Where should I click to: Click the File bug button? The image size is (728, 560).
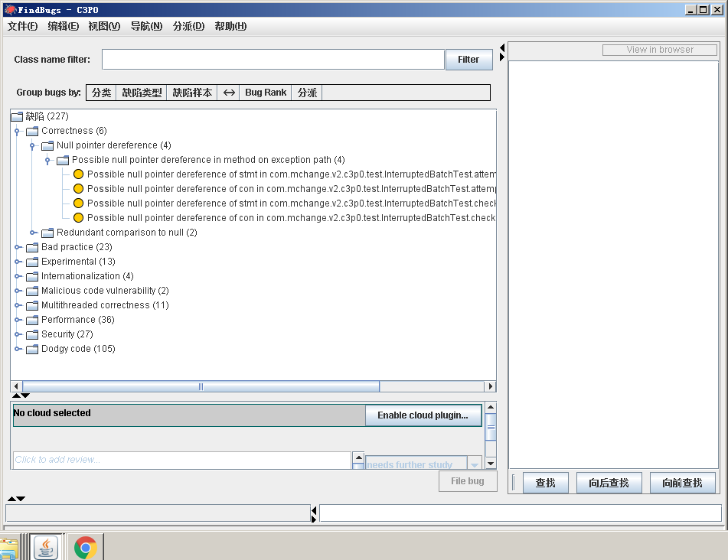468,481
